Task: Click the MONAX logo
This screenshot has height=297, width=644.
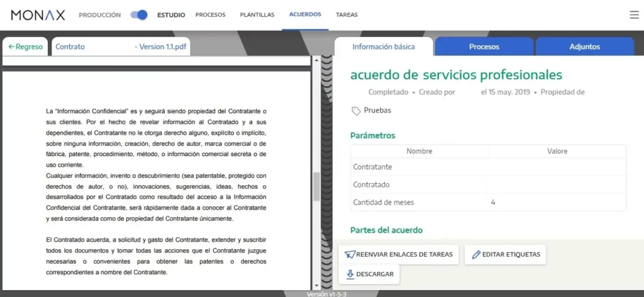Action: pos(38,15)
